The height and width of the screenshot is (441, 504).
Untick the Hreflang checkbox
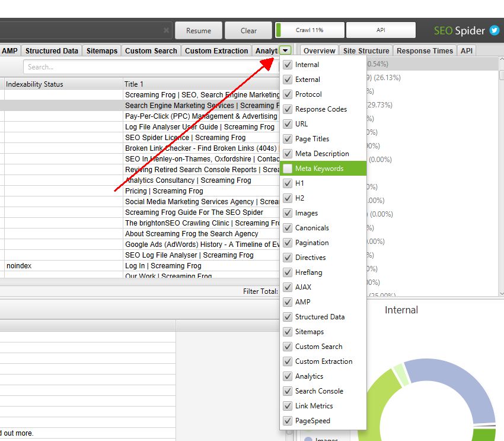(x=288, y=272)
